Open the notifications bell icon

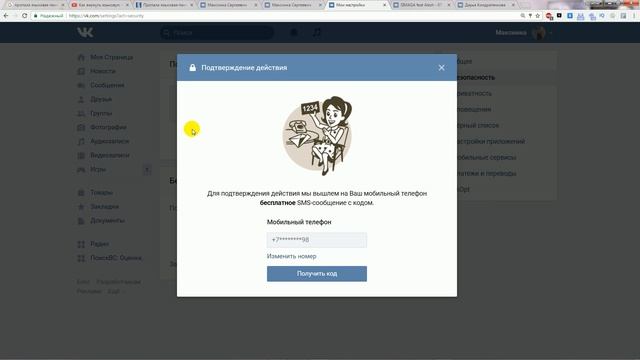(293, 33)
